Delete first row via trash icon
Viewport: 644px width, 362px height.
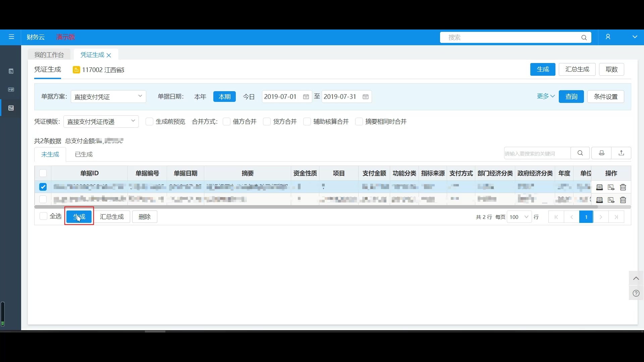point(623,187)
